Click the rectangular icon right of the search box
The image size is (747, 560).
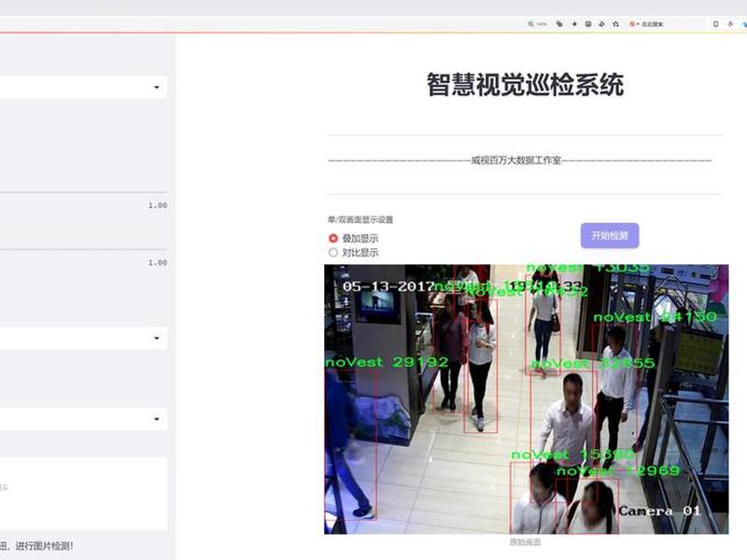pos(715,24)
